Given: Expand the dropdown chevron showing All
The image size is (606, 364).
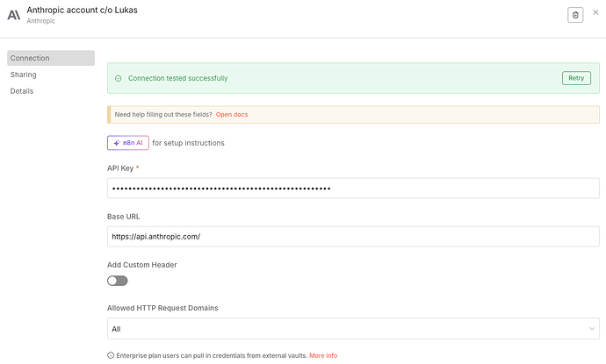Looking at the screenshot, I should [x=592, y=329].
